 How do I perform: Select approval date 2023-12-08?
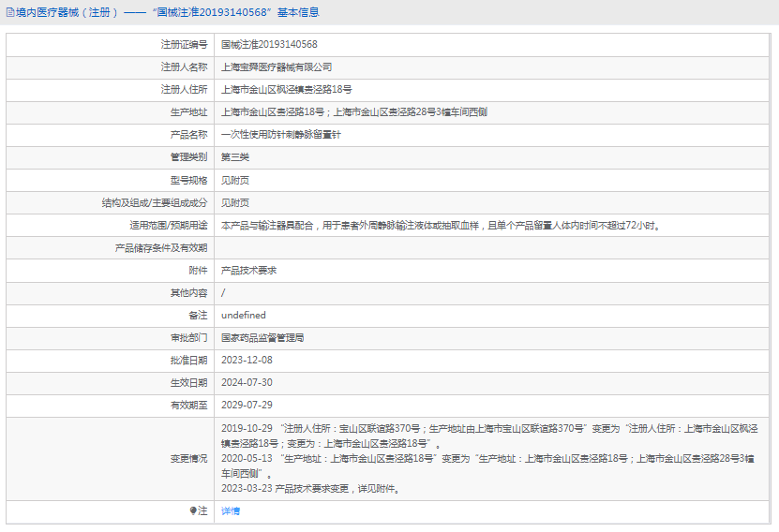pyautogui.click(x=247, y=361)
